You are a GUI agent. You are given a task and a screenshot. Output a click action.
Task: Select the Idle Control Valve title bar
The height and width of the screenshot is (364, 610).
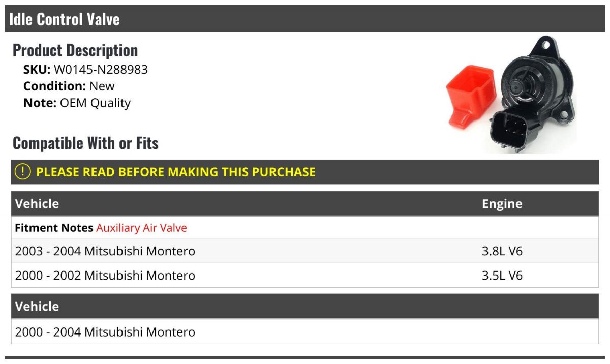point(304,19)
